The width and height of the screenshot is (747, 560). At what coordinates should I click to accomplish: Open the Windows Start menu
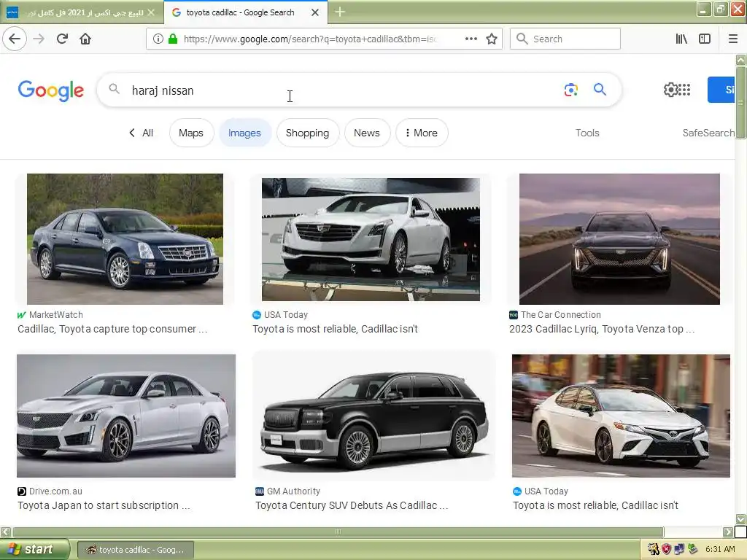tap(34, 550)
